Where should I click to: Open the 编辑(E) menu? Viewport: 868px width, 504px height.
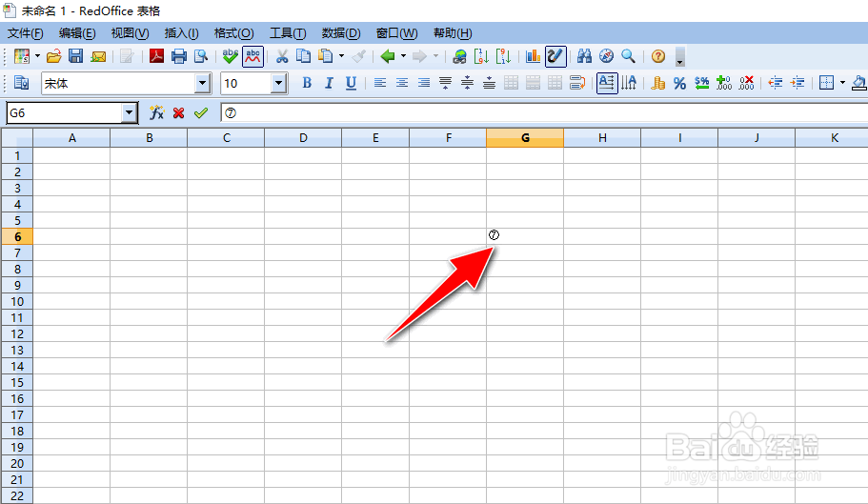tap(77, 33)
